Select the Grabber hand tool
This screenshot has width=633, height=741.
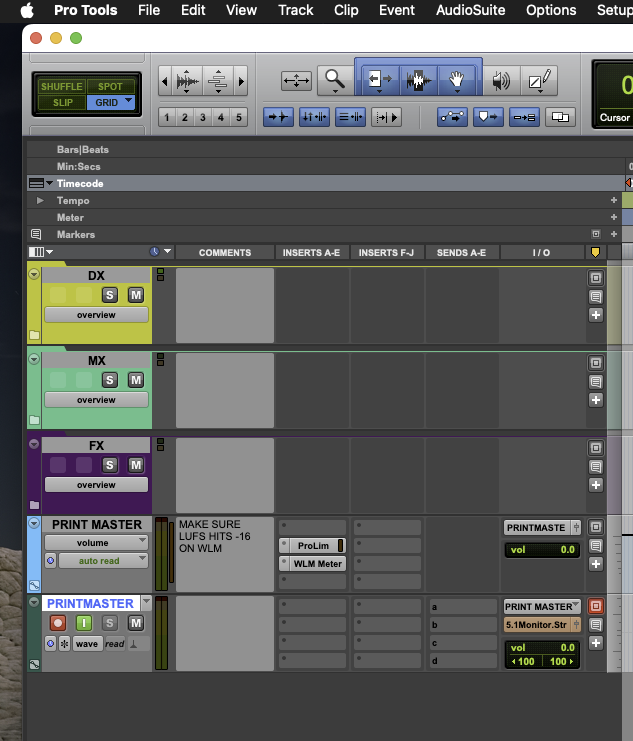pos(456,80)
